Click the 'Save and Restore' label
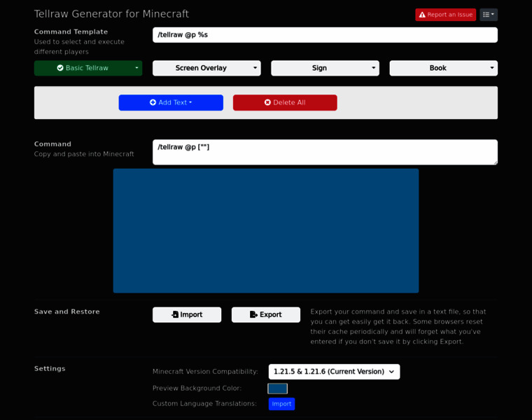532x420 pixels. (66, 311)
